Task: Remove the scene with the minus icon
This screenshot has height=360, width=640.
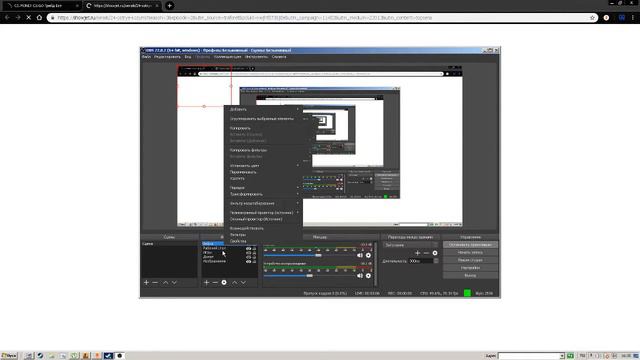Action: click(155, 282)
